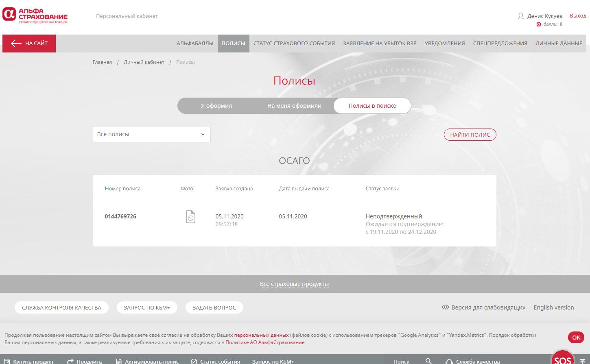Screen dimensions: 590x364
Task: Select the Я оформил toggle option
Action: (x=216, y=106)
